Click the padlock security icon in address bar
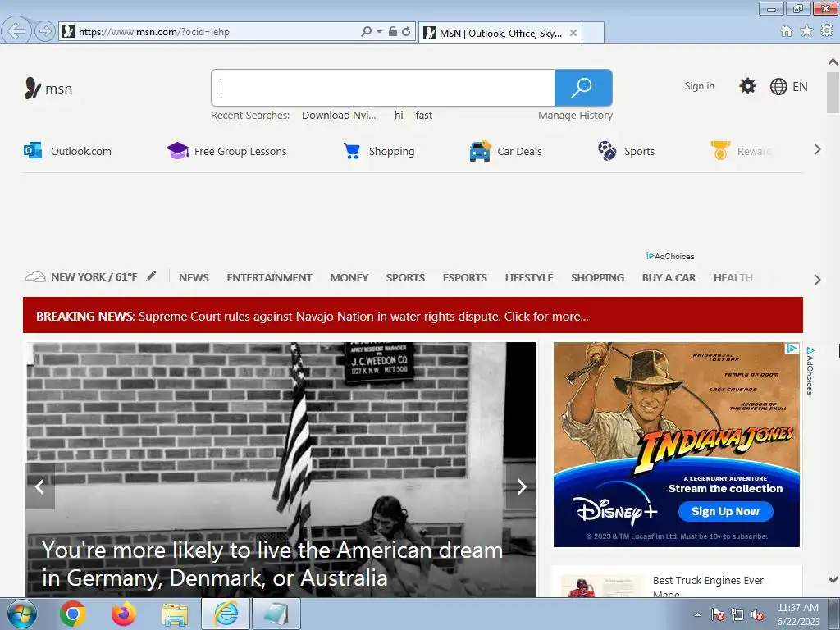This screenshot has width=840, height=630. (x=393, y=32)
